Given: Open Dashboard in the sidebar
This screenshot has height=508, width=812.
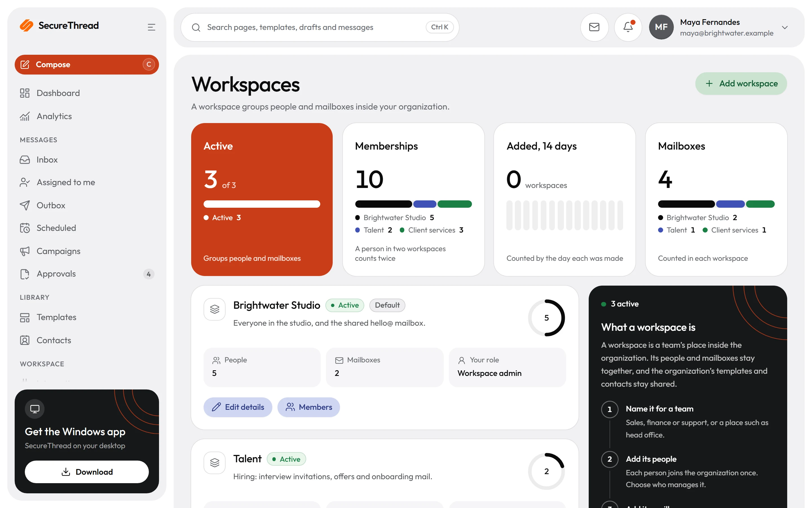Looking at the screenshot, I should [87, 93].
